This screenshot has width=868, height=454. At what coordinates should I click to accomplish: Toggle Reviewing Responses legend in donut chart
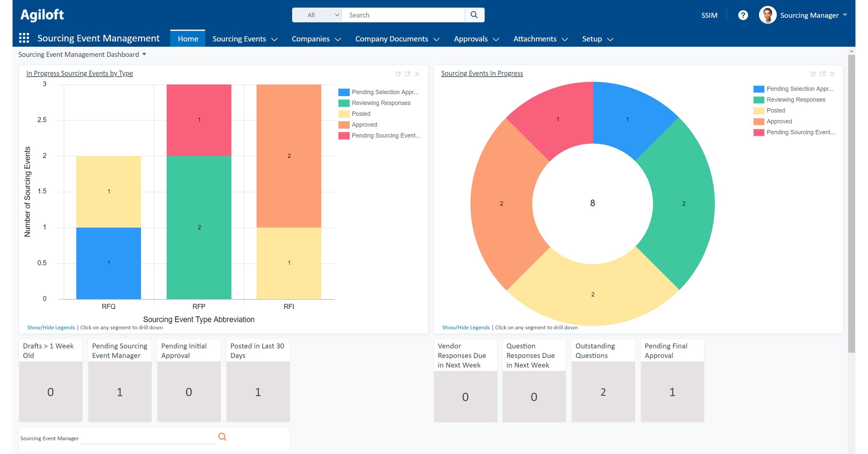tap(789, 100)
